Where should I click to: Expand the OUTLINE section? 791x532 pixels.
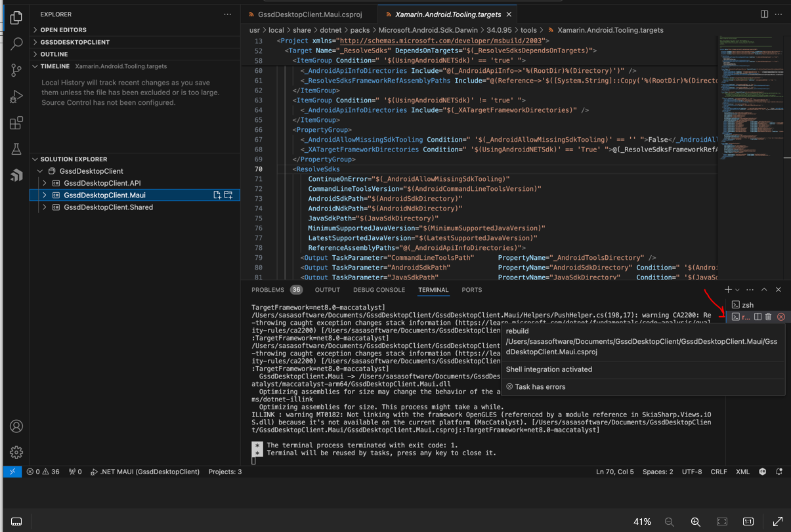[135, 54]
